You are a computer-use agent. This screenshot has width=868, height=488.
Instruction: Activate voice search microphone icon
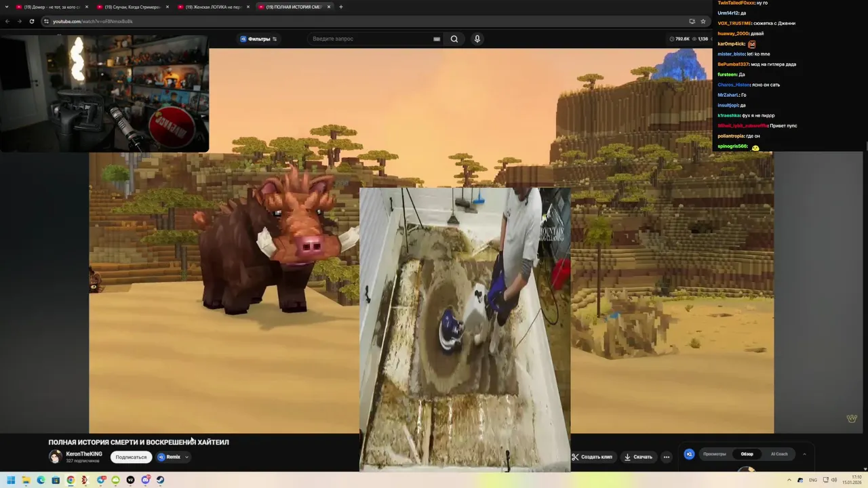(477, 39)
